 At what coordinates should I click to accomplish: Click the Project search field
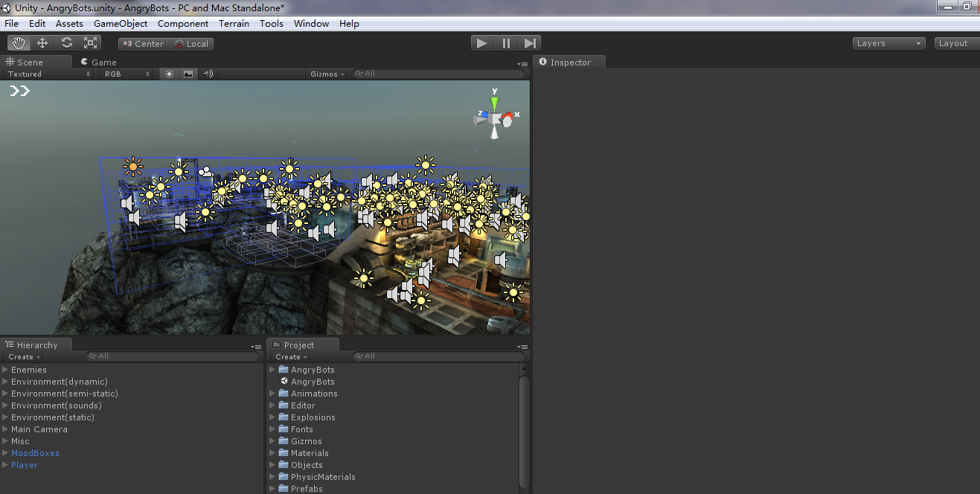(x=438, y=356)
